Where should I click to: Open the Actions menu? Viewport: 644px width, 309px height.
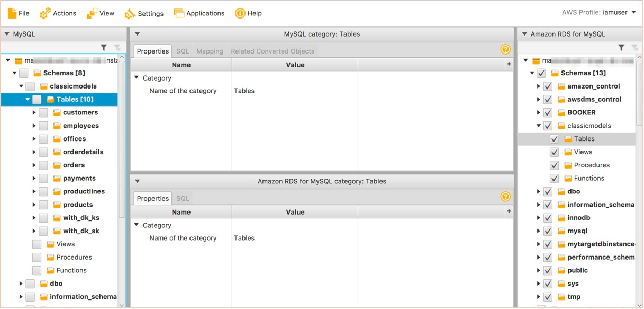tap(58, 13)
